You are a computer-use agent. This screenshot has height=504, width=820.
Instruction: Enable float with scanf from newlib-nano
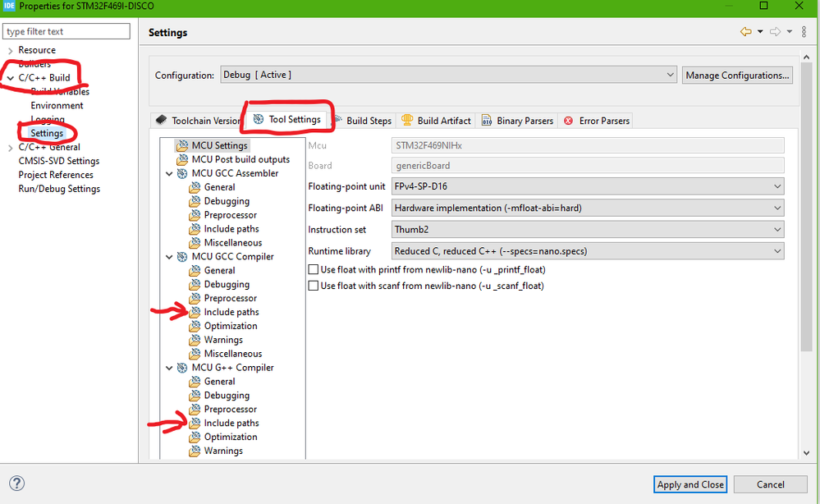(x=314, y=286)
